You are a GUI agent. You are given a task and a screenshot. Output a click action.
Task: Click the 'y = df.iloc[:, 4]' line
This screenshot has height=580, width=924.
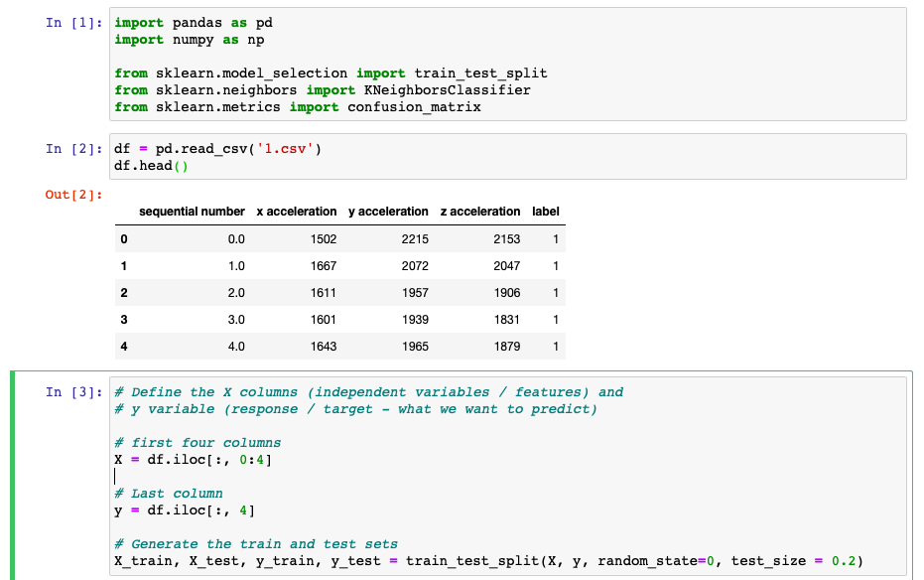click(x=185, y=510)
